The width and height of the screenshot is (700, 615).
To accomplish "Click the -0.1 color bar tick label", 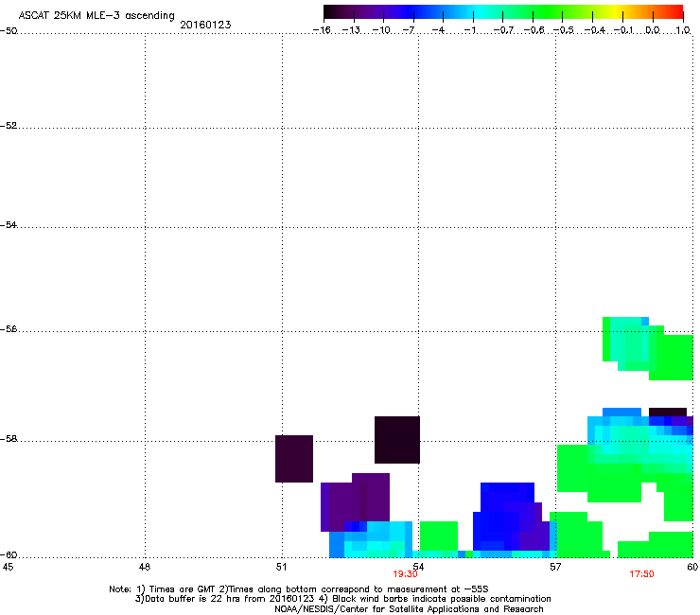I will click(x=623, y=30).
